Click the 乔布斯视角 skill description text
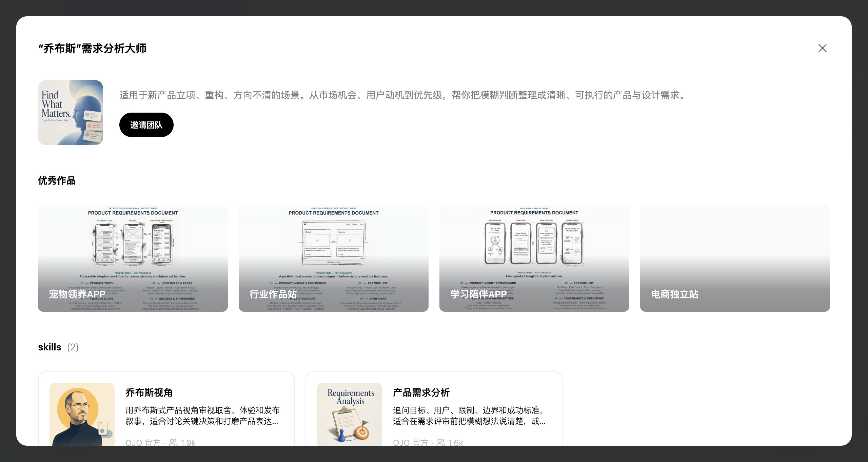Viewport: 868px width, 462px height. [203, 416]
